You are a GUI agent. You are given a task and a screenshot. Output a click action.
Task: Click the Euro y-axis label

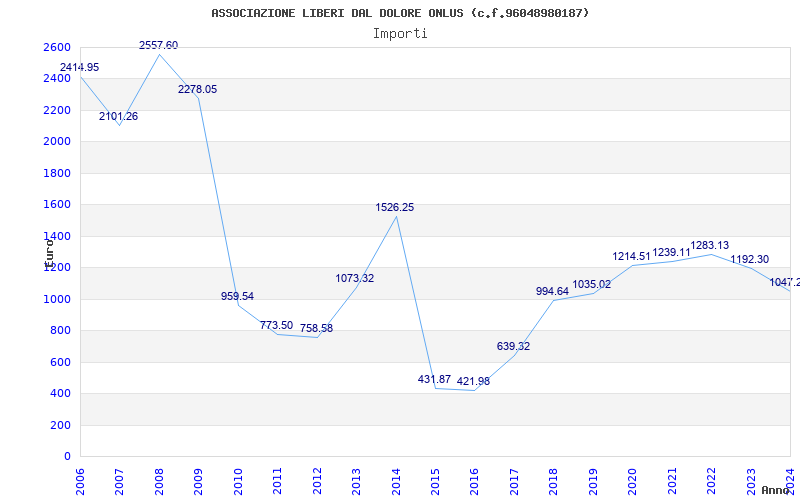pos(49,253)
